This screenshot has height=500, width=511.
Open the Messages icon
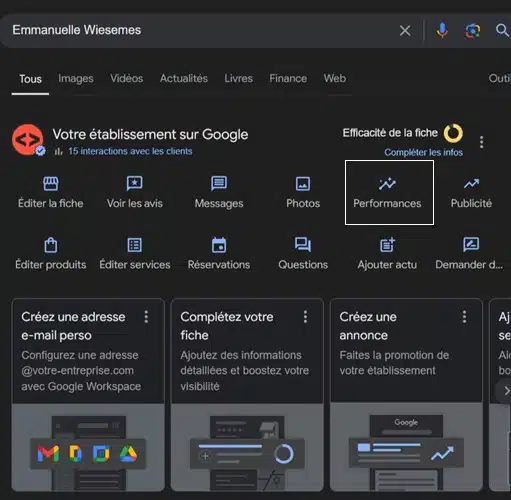pos(219,183)
